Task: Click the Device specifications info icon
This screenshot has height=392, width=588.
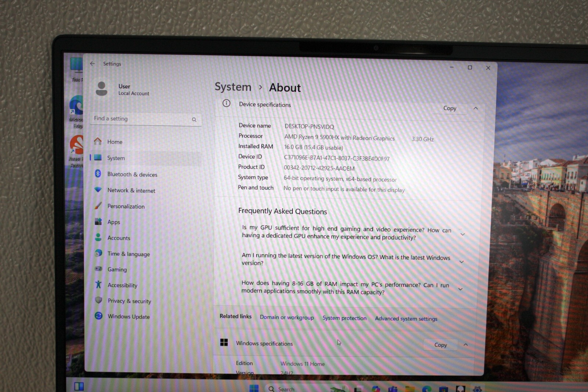Action: 226,103
